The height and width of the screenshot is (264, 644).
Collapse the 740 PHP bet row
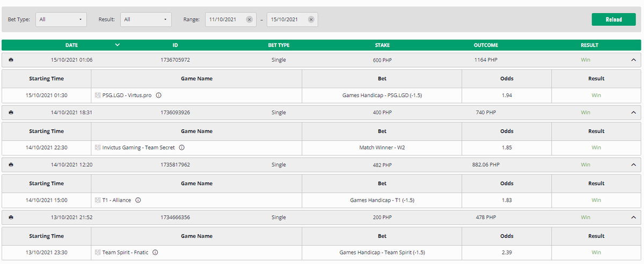click(x=633, y=113)
